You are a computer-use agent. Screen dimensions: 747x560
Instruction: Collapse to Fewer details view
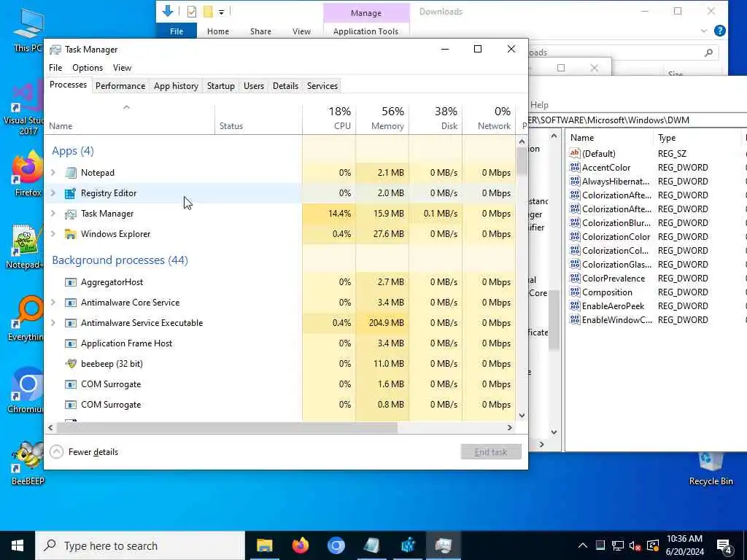pyautogui.click(x=84, y=452)
